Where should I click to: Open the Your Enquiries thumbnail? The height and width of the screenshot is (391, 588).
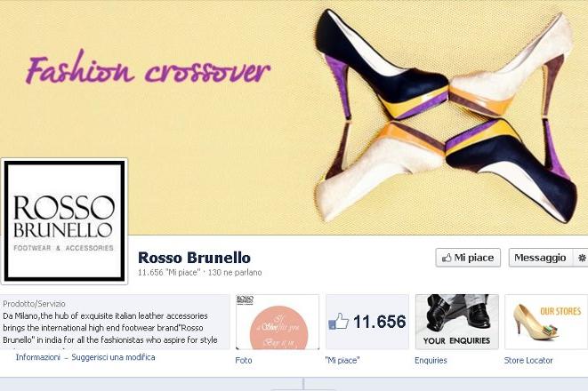[x=457, y=322]
